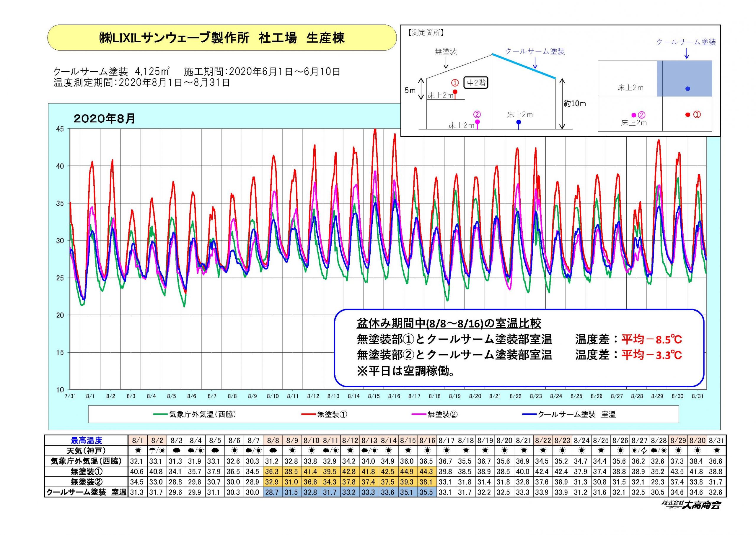Click the cloud/sun weather icon under 8/13

(x=369, y=450)
